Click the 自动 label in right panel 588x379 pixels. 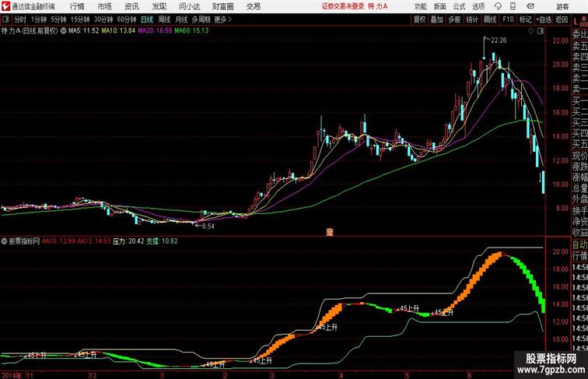(579, 245)
